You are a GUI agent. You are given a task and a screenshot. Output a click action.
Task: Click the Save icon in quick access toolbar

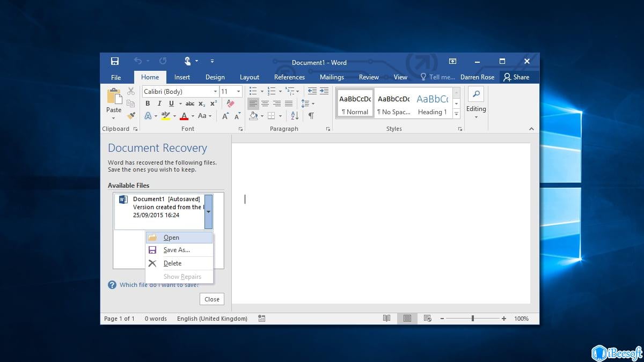(114, 61)
